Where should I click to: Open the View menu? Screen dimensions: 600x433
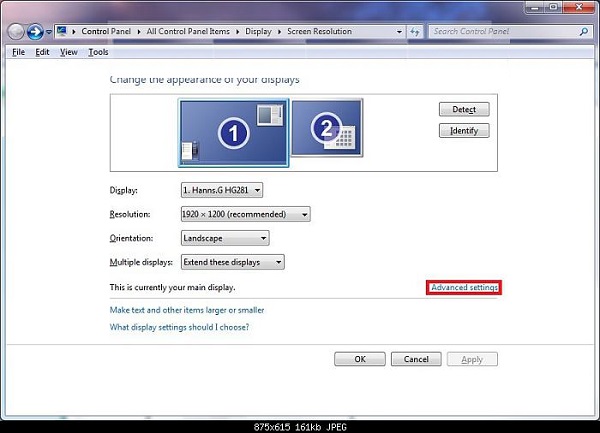point(68,52)
